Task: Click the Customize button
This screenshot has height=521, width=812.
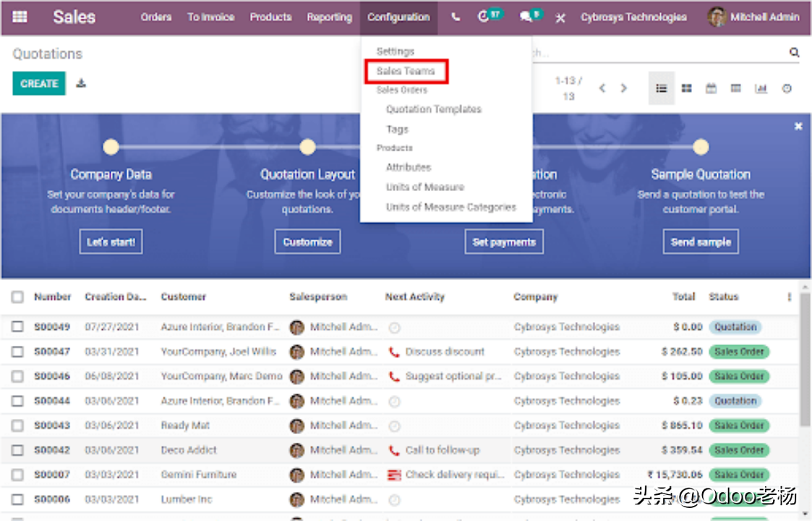Action: 307,242
